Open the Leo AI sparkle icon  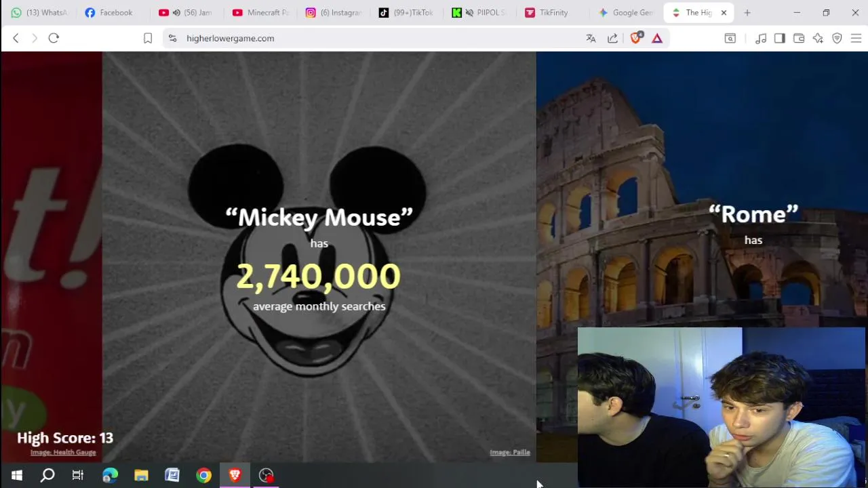click(818, 39)
